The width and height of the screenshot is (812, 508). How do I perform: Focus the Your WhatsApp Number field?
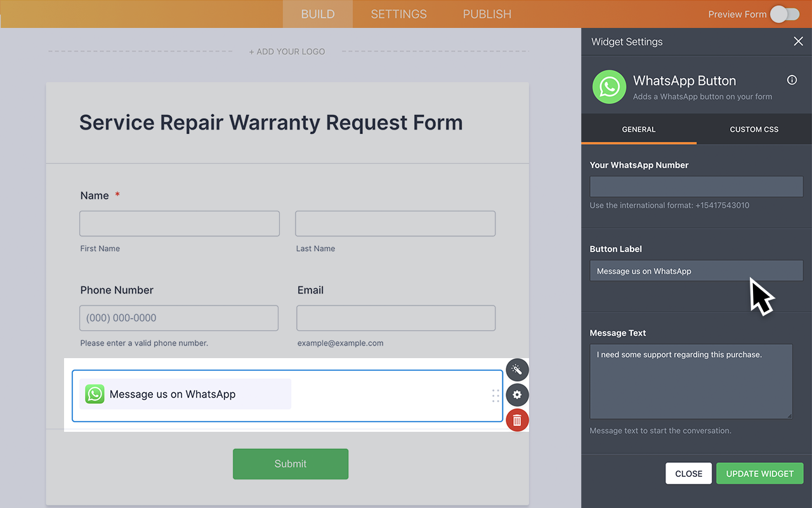[x=696, y=187]
